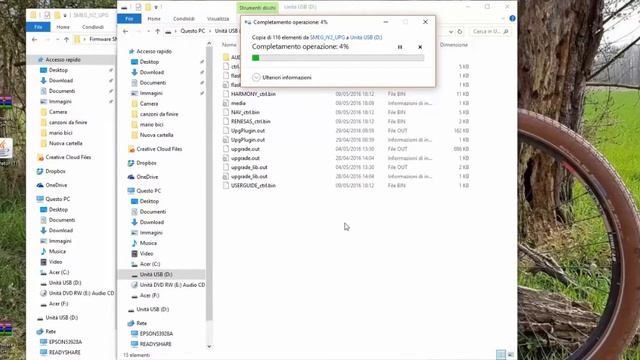640x360 pixels.
Task: Refresh the Unità USB folder view
Action: pyautogui.click(x=460, y=31)
